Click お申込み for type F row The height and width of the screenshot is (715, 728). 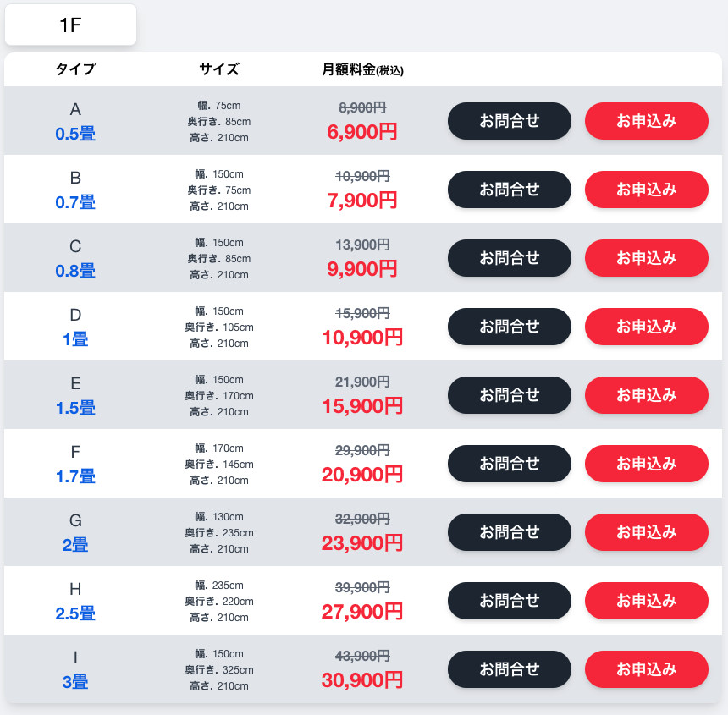pyautogui.click(x=646, y=463)
